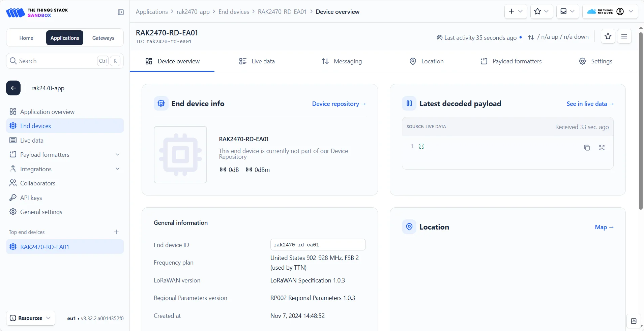Click Applications in the breadcrumb
This screenshot has height=331, width=644.
point(152,12)
